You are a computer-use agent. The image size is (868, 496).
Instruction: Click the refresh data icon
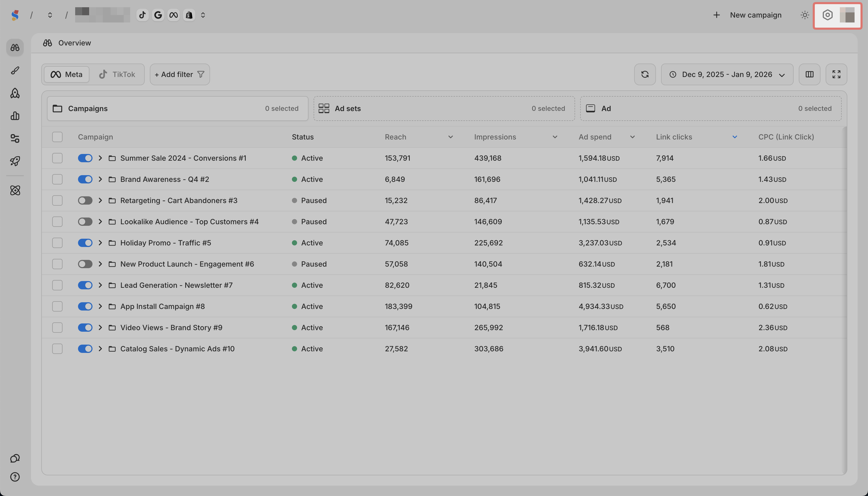[645, 74]
